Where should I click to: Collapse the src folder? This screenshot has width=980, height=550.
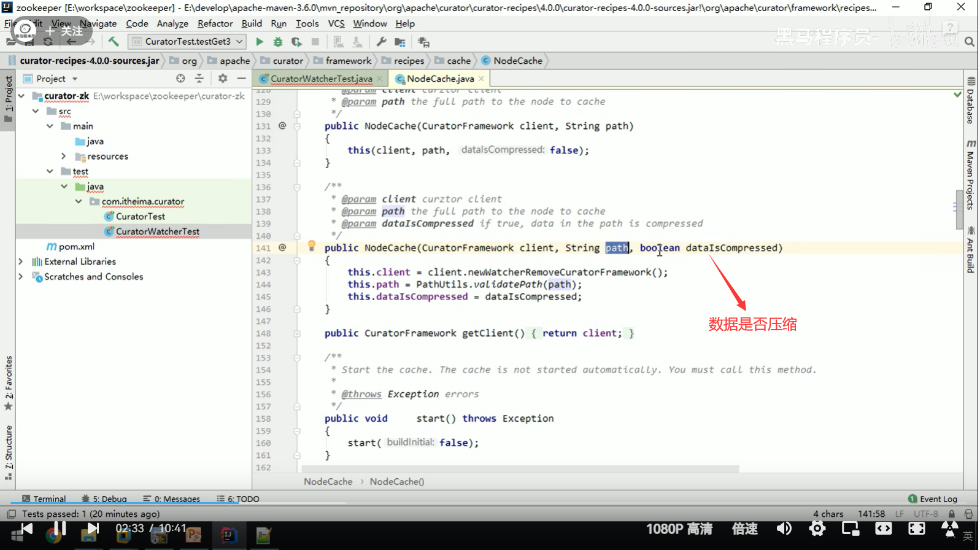[36, 111]
